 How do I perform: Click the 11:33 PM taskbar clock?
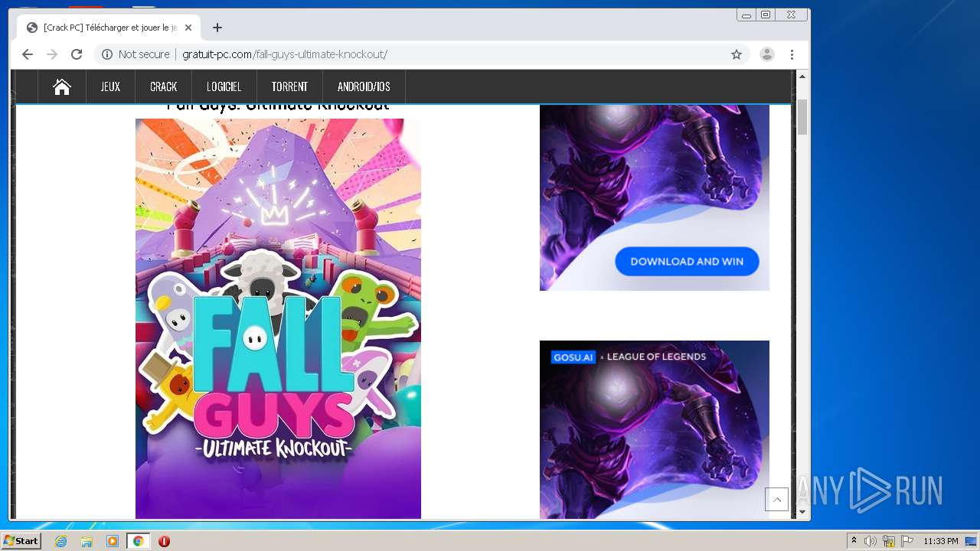[940, 541]
